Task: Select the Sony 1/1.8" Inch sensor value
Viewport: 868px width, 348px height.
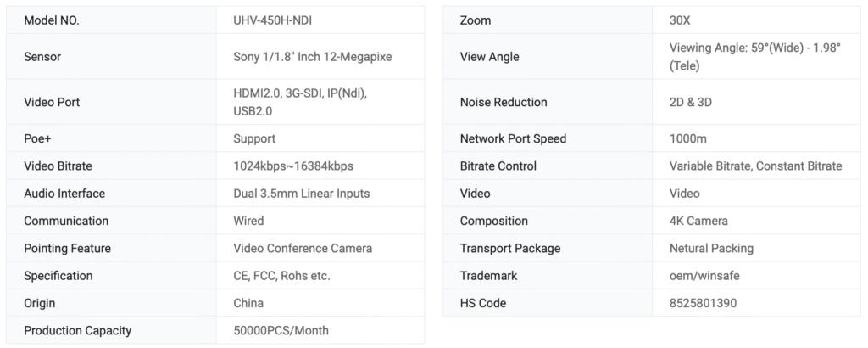Action: [313, 57]
